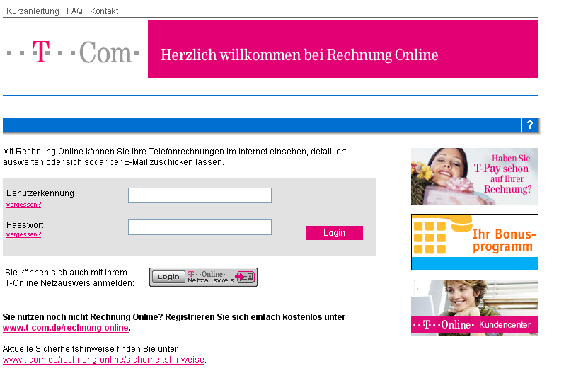Click text 'Aktuelle Sicherheitshinweise finden Sie unter'

[90, 349]
